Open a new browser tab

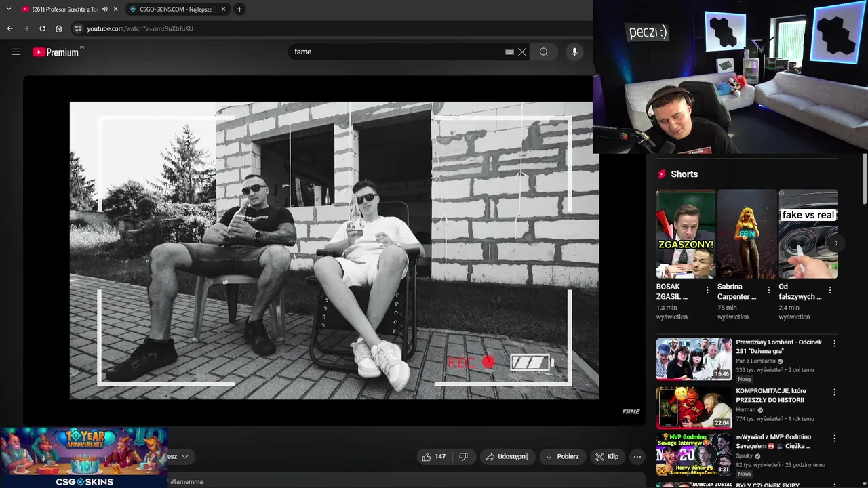pos(239,9)
